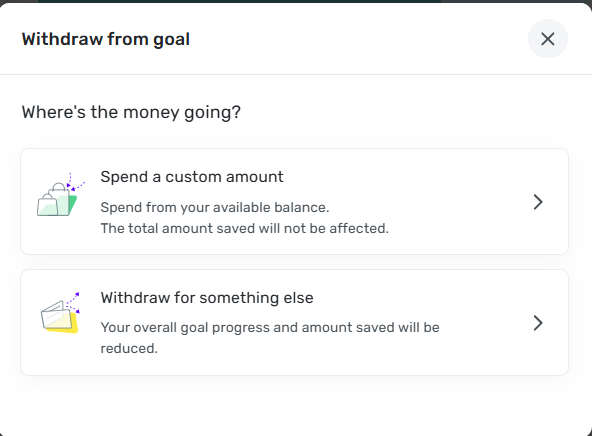The height and width of the screenshot is (436, 592).
Task: Click 'Spend from your available balance.' text
Action: pos(215,207)
